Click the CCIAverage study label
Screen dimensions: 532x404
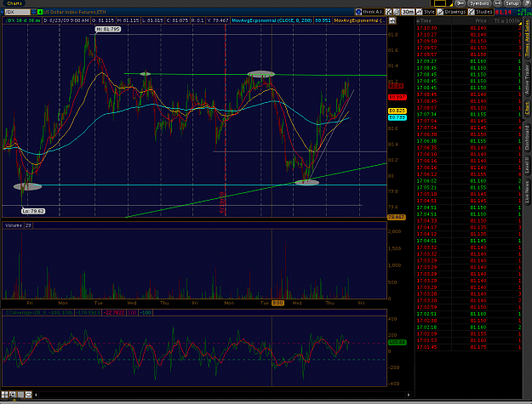(x=39, y=312)
